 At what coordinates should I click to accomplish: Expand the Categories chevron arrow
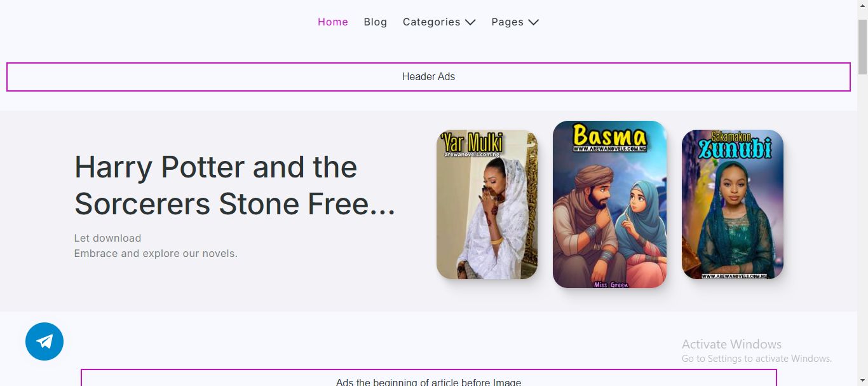pyautogui.click(x=470, y=22)
